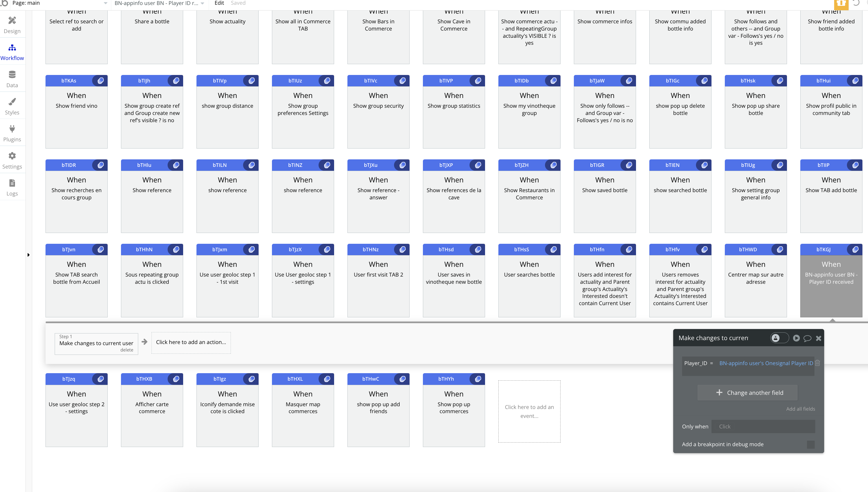Click the color drop icon on bTKAs event

[101, 81]
